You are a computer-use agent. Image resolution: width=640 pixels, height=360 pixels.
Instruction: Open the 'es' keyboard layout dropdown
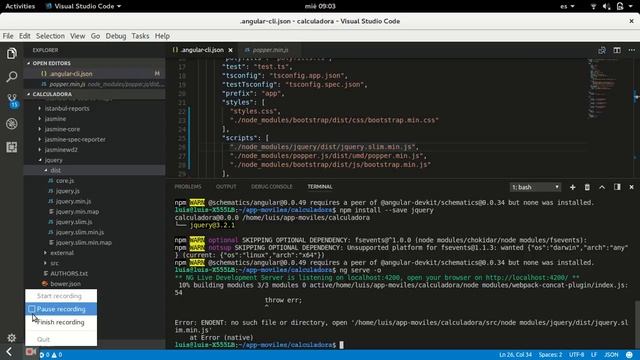[x=567, y=6]
